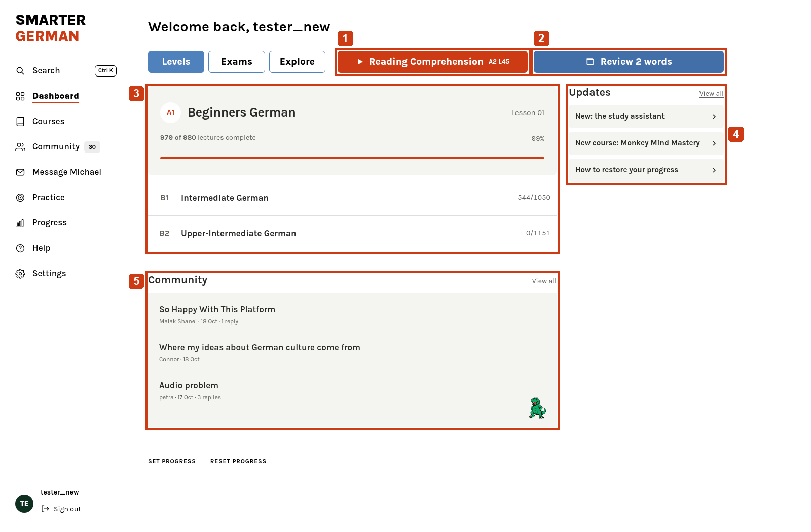The image size is (811, 532).
Task: Click RESET PROGRESS
Action: click(238, 461)
